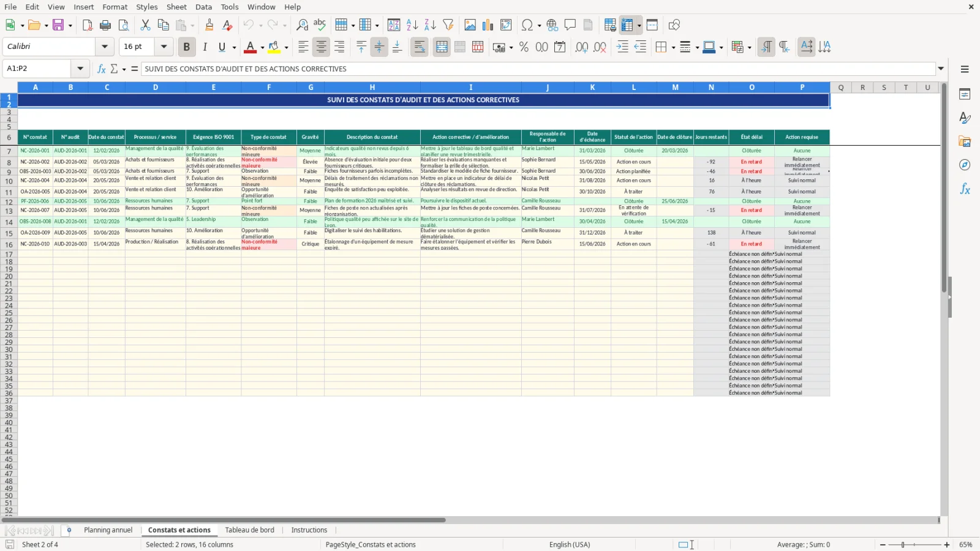Expand the Name Box dropdown
This screenshot has height=551, width=980.
pos(80,69)
